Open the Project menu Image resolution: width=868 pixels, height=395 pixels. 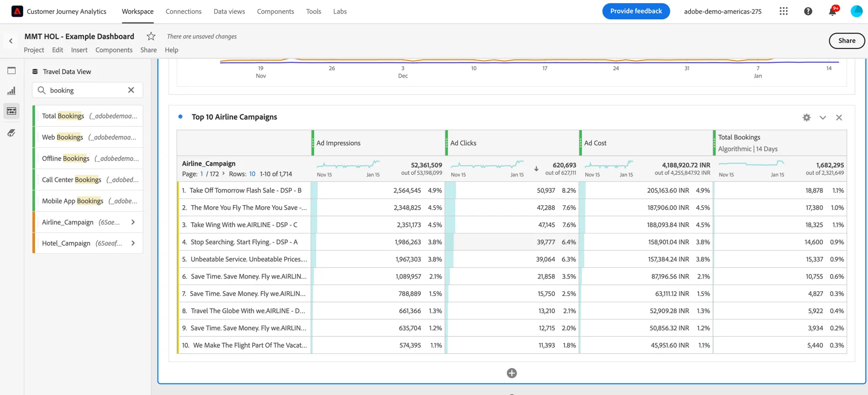coord(34,50)
